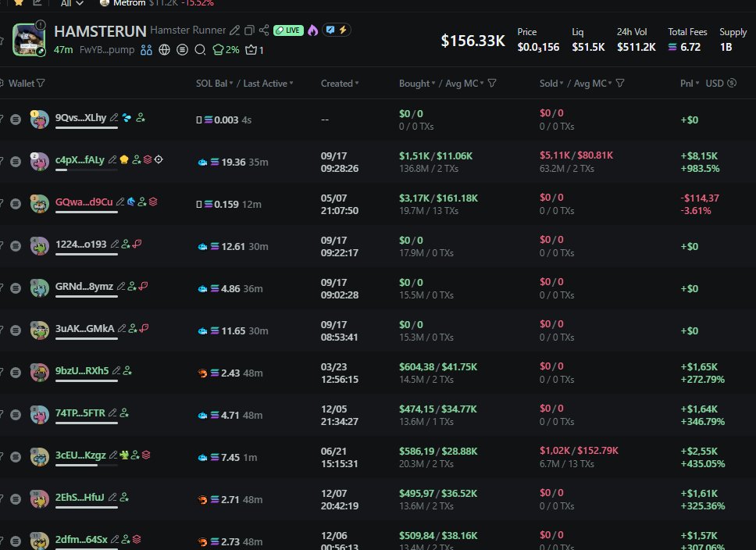Viewport: 756px width, 550px height.
Task: Toggle the lightning chat quick-buy pill
Action: click(337, 30)
